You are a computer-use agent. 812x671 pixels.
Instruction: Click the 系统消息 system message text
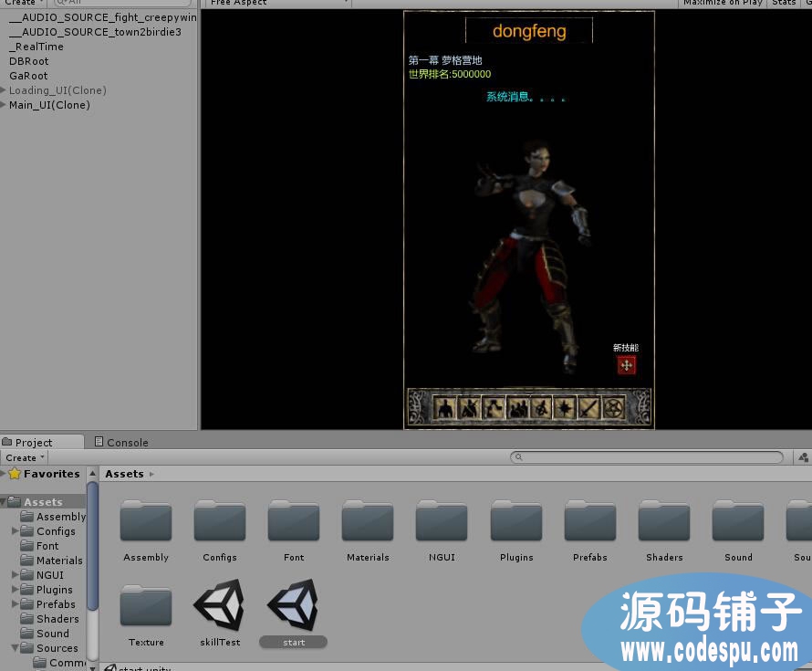tap(526, 97)
